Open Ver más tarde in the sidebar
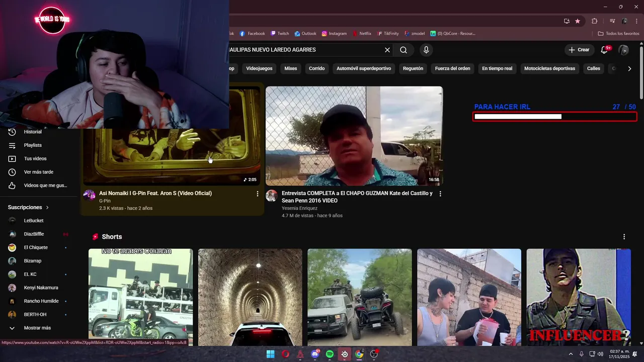 [x=39, y=172]
